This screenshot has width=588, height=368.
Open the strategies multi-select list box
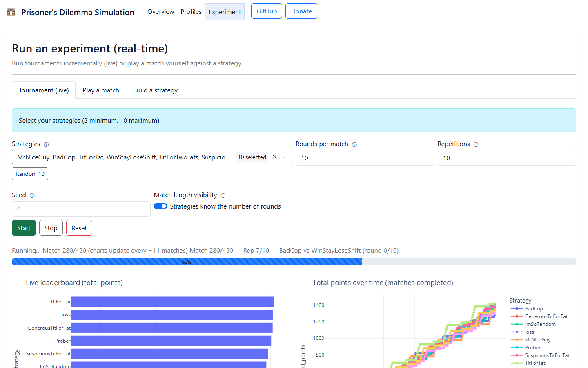(x=123, y=157)
